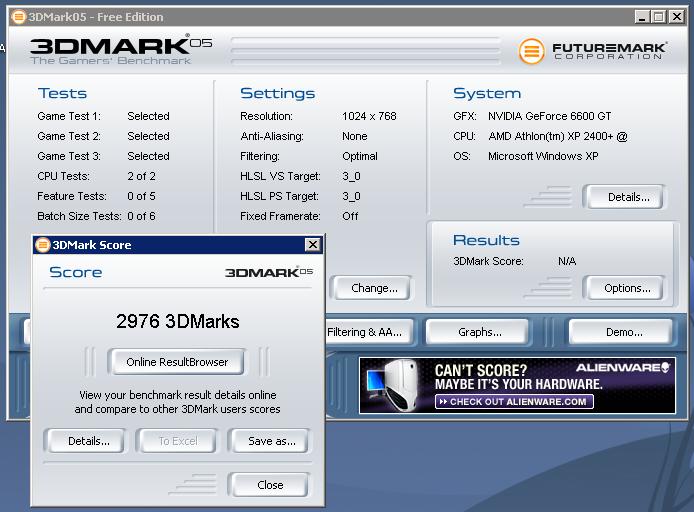Click Feature Tests value 0 of 5
The width and height of the screenshot is (694, 512).
(141, 196)
